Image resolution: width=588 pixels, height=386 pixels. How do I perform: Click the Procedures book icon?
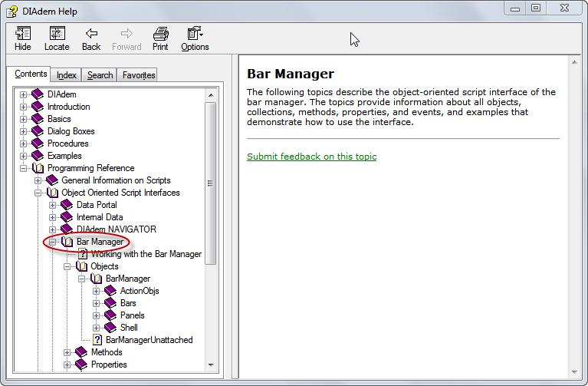tap(38, 144)
